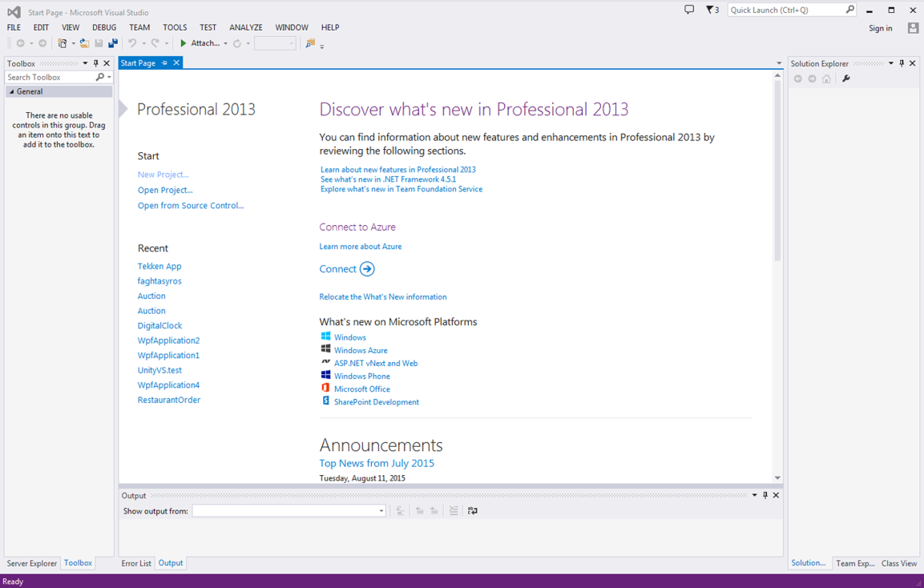The image size is (924, 588).
Task: Click the Navigate Forward arrow in toolbar
Action: [42, 43]
